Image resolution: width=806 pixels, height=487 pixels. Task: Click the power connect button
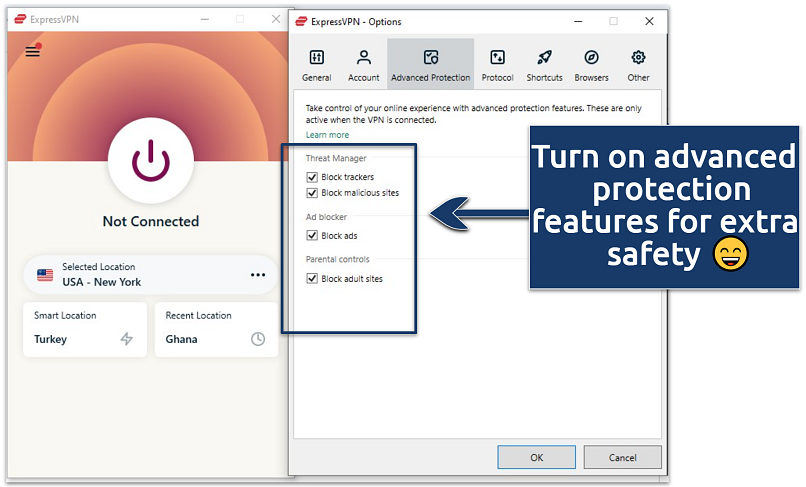coord(151,160)
